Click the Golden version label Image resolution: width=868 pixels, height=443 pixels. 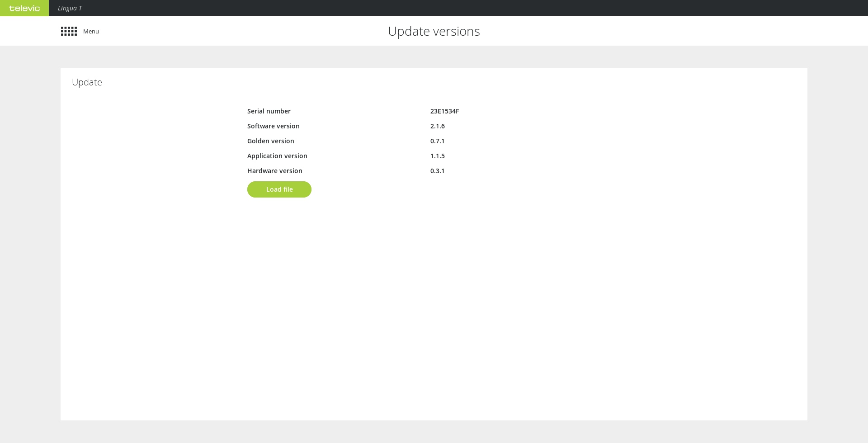[270, 141]
